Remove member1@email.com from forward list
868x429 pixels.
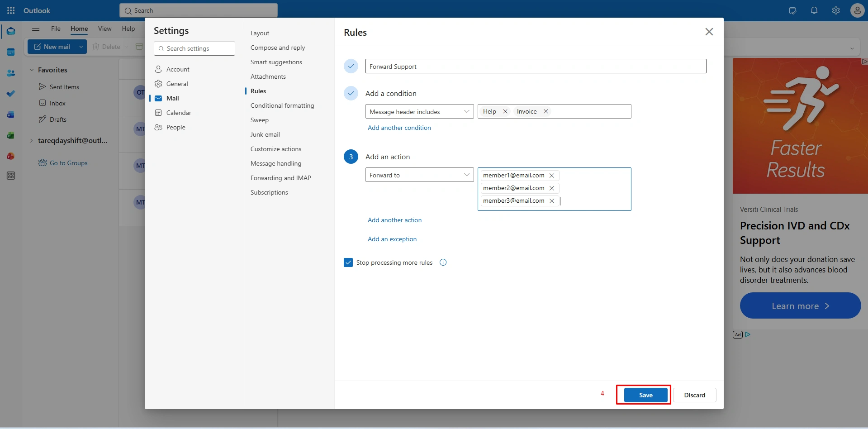(x=552, y=176)
